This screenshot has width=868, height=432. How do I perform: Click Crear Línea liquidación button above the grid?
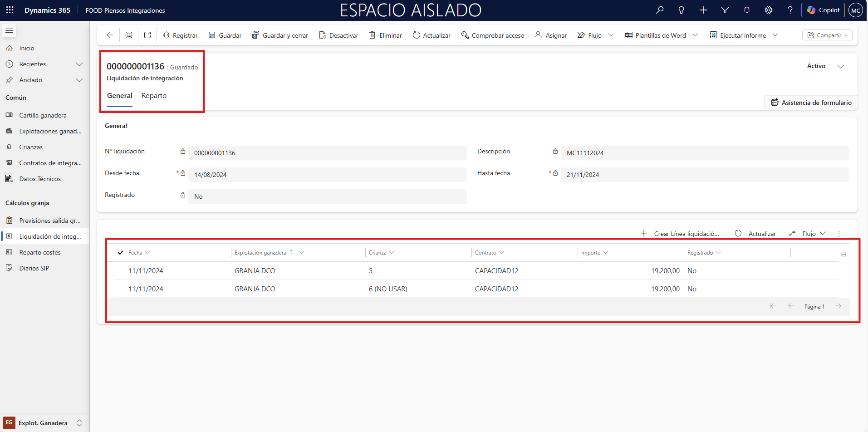coord(680,234)
